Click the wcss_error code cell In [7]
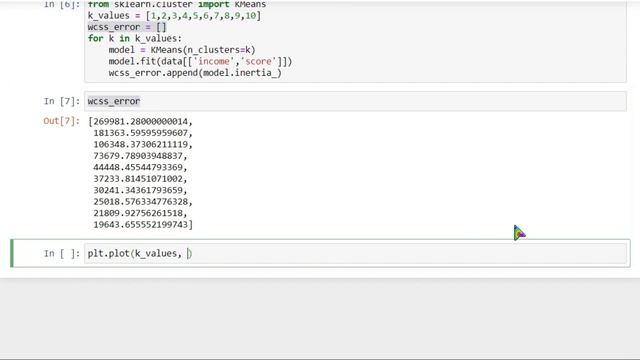Viewport: 640px width, 360px height. (355, 101)
